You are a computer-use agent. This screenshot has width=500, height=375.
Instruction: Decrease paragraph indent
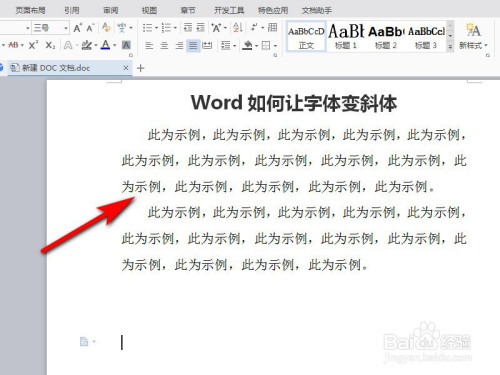point(188,28)
